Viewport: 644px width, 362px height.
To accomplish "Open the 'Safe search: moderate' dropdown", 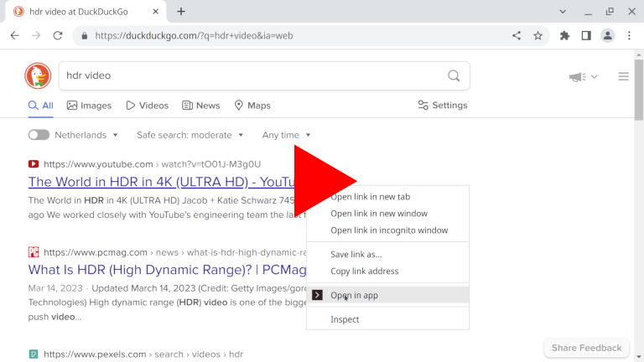I will (190, 135).
